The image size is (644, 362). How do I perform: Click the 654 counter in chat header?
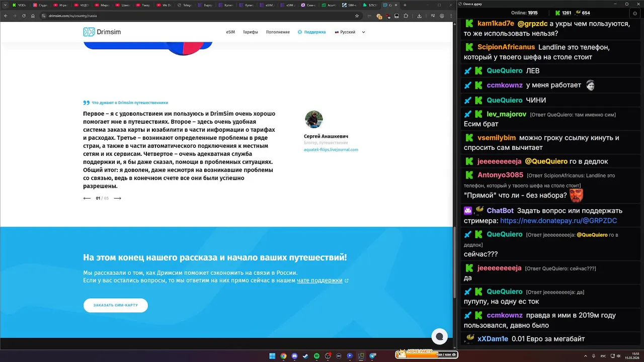[x=582, y=13]
